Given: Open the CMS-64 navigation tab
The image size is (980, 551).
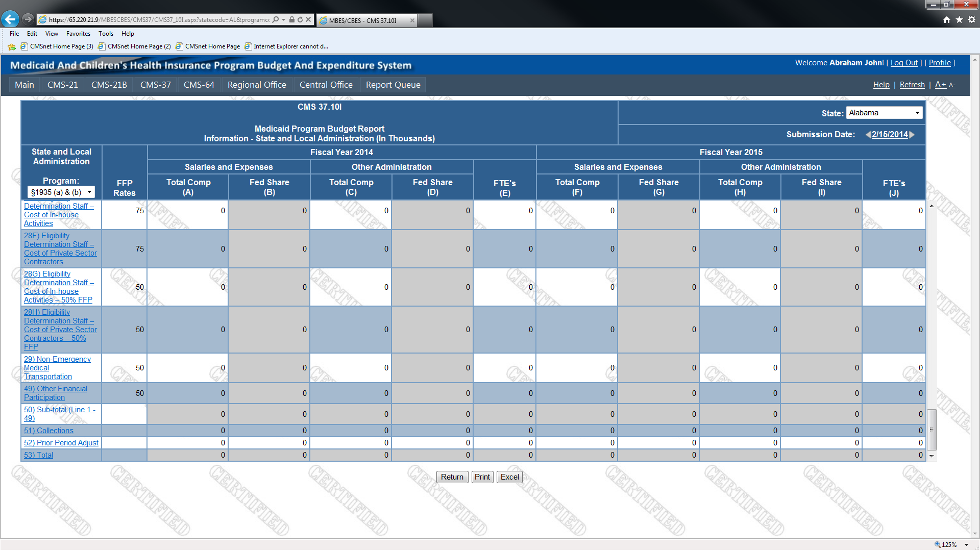Looking at the screenshot, I should tap(199, 85).
